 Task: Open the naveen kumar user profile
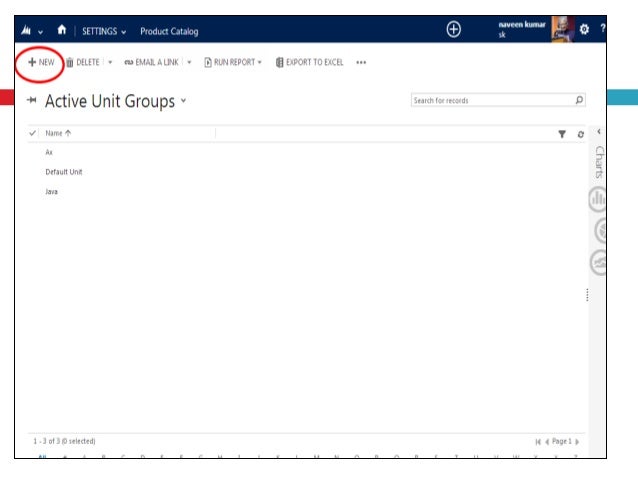tap(522, 29)
